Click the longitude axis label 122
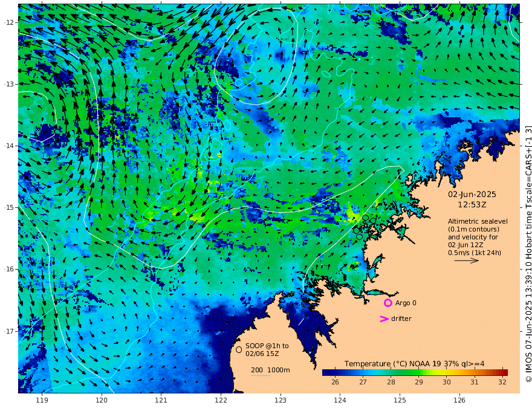This screenshot has width=532, height=411. [221, 401]
